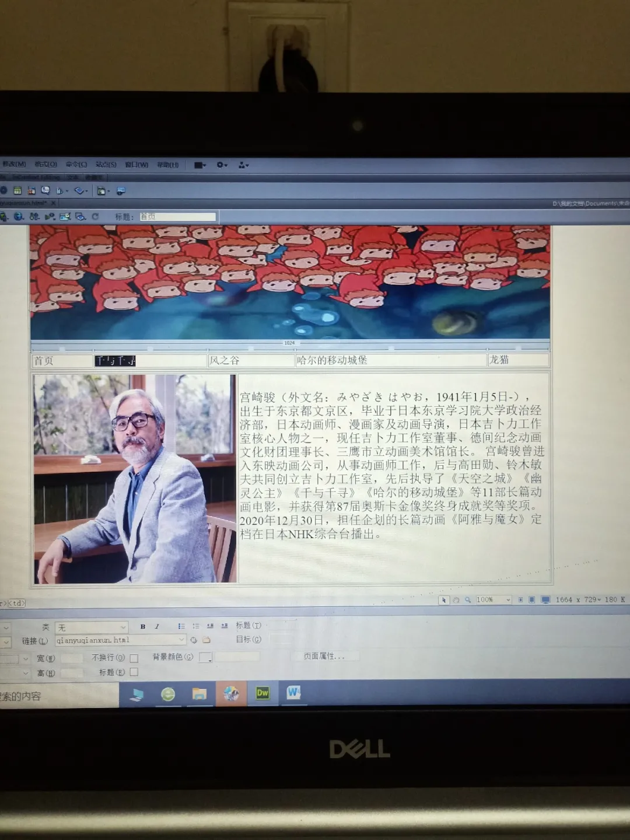
Task: Select the Hand tool in status bar
Action: point(456,599)
